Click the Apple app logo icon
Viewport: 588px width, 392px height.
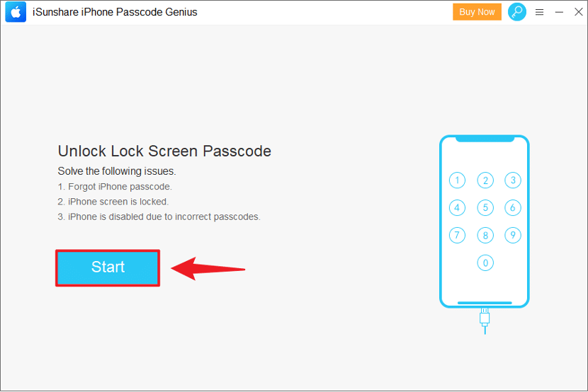(16, 12)
